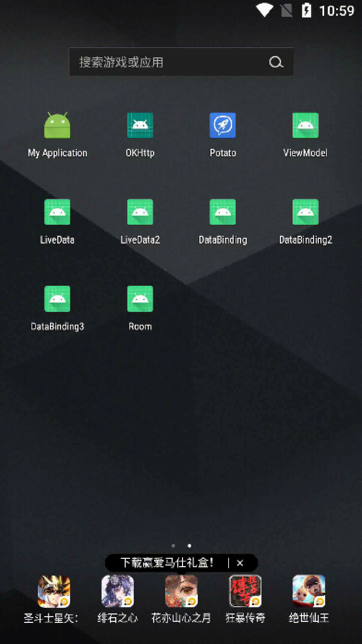362x644 pixels.
Task: Focus the 搜索游戏或应用 search field
Action: pyautogui.click(x=181, y=62)
